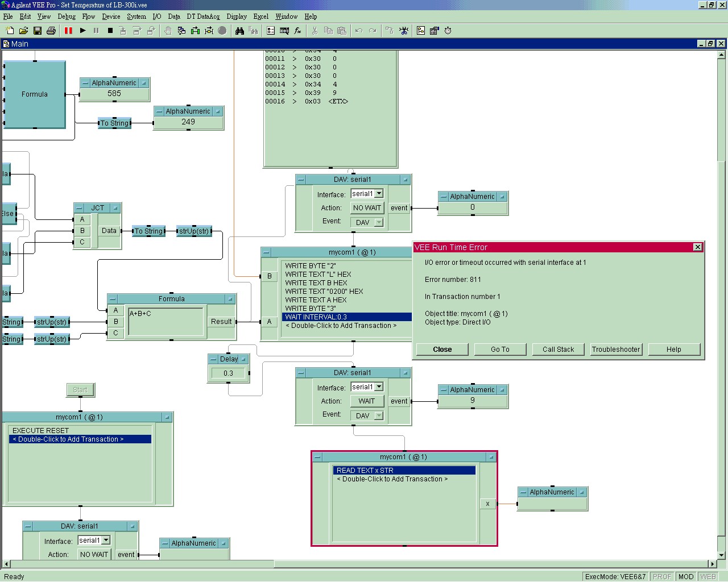Viewport: 728px width, 582px height.
Task: Save the program with the floppy icon
Action: tap(38, 31)
